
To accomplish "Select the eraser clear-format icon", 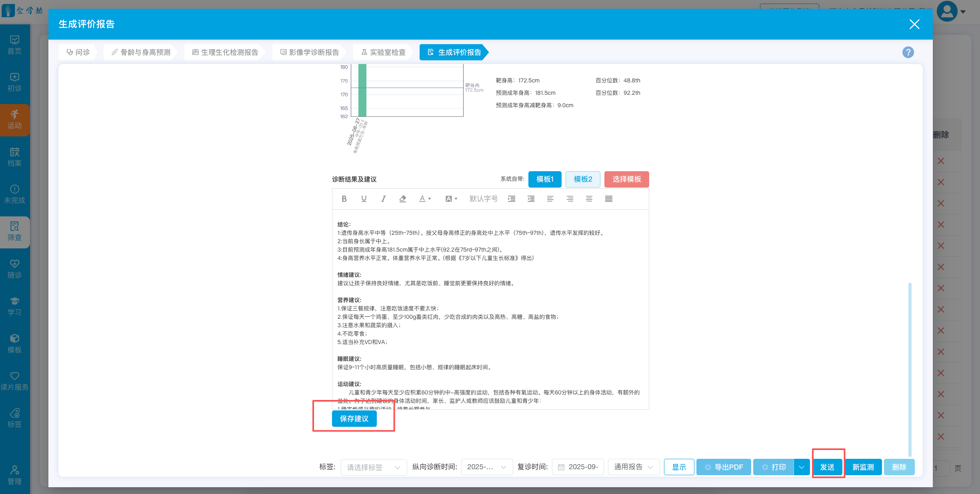I will pyautogui.click(x=403, y=199).
